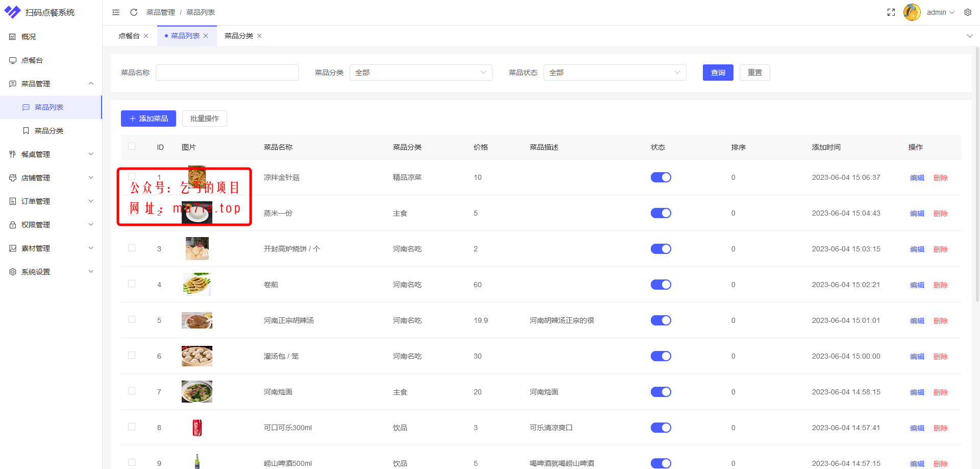This screenshot has width=980, height=469.
Task: Open 概况 from the sidebar
Action: click(51, 37)
